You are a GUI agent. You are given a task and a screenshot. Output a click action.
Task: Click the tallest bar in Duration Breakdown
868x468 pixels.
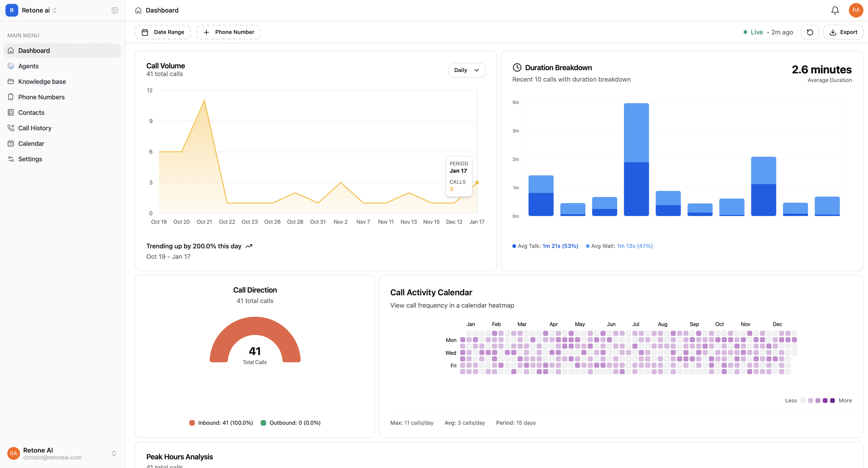[636, 159]
